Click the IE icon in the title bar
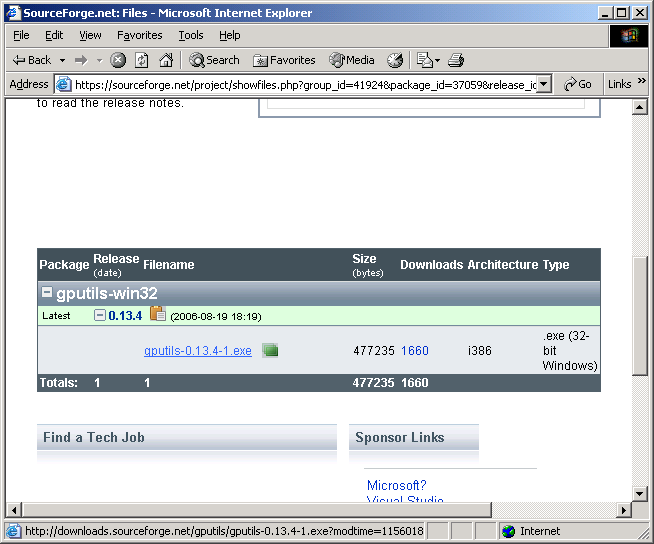Viewport: 654px width, 544px height. (13, 13)
